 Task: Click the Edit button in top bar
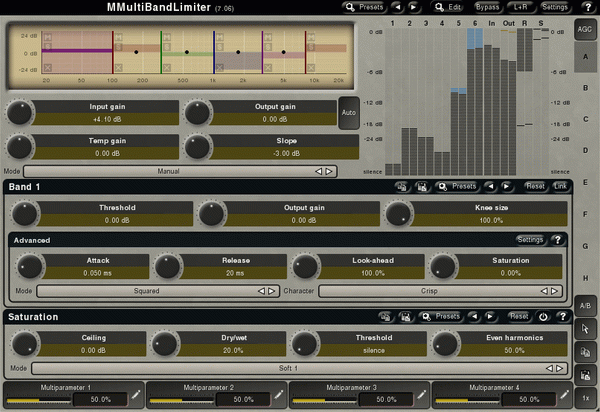[449, 7]
